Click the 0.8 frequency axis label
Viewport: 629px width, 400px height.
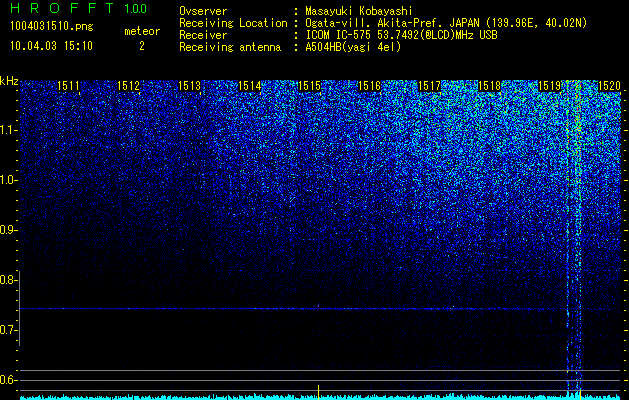click(x=8, y=280)
